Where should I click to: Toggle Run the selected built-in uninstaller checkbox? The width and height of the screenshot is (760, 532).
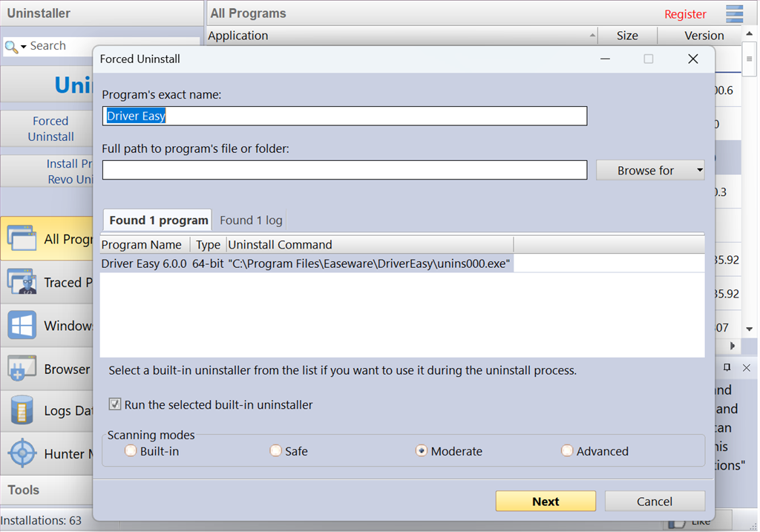coord(115,404)
